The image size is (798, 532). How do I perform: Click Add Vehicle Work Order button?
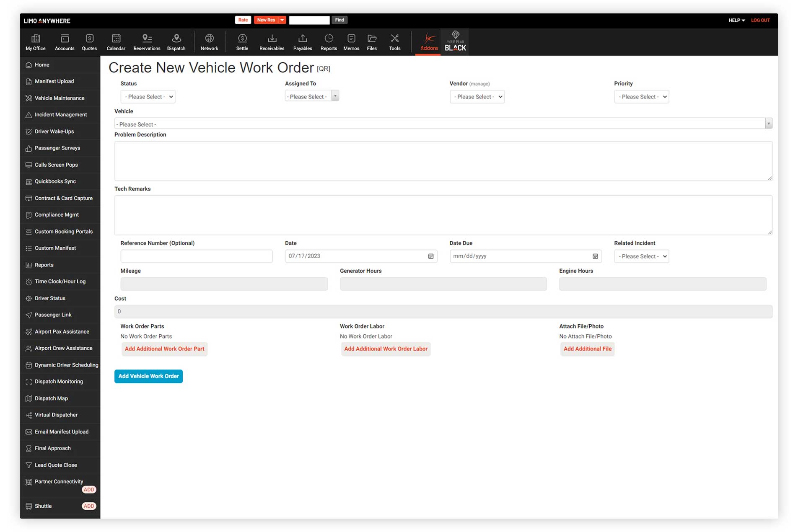point(148,376)
